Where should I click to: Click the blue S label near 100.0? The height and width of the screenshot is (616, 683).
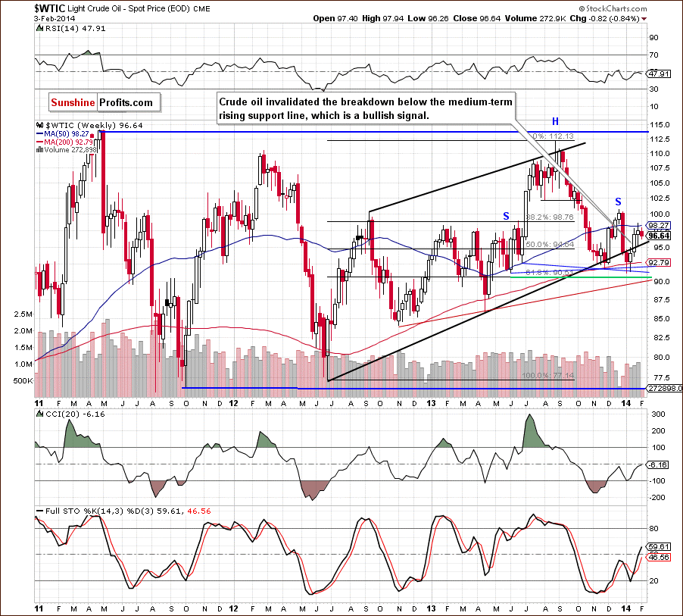click(618, 202)
